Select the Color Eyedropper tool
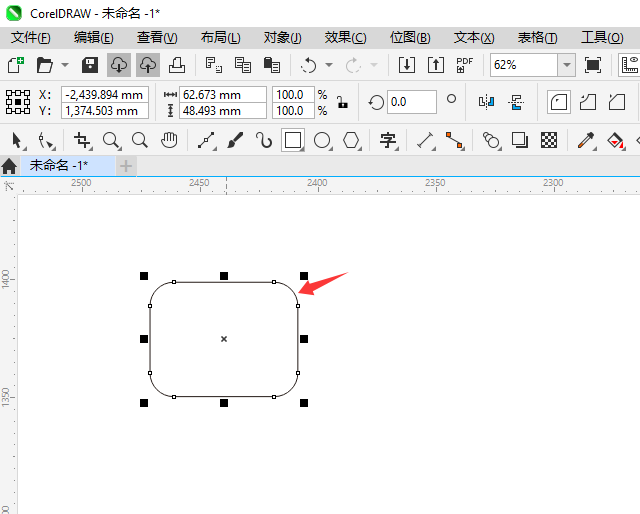Viewport: 640px width, 514px height. (x=587, y=140)
